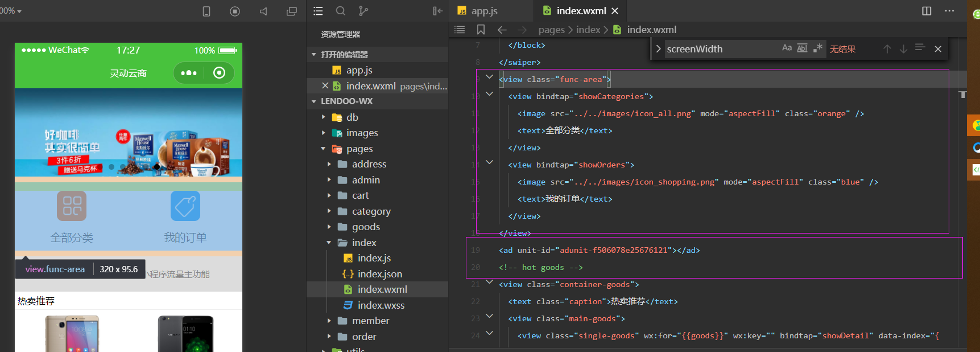The image size is (980, 352).
Task: Mute sound with the speaker icon
Action: (x=263, y=11)
